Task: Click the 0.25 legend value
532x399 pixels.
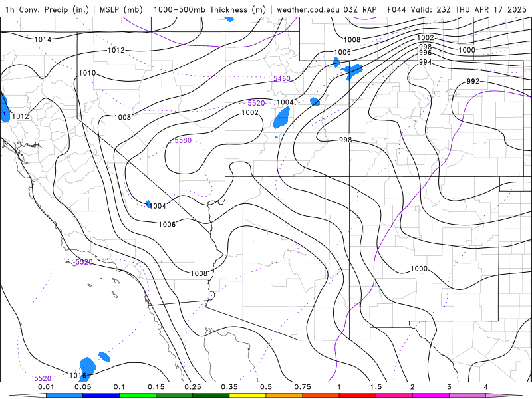Action: click(193, 387)
